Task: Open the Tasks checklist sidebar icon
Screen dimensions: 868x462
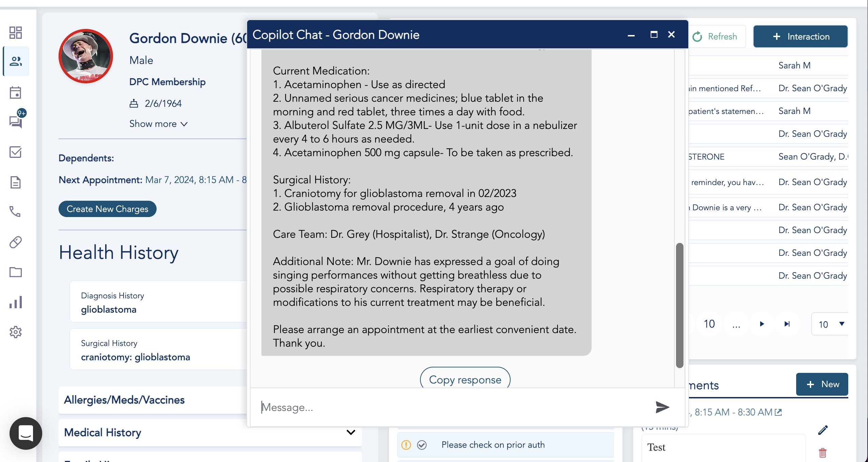Action: [x=16, y=152]
